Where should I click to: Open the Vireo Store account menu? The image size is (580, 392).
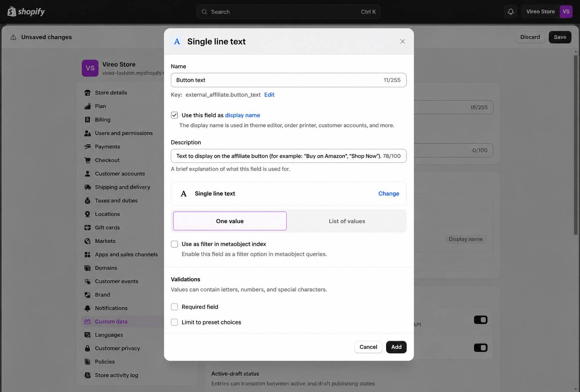tap(547, 12)
